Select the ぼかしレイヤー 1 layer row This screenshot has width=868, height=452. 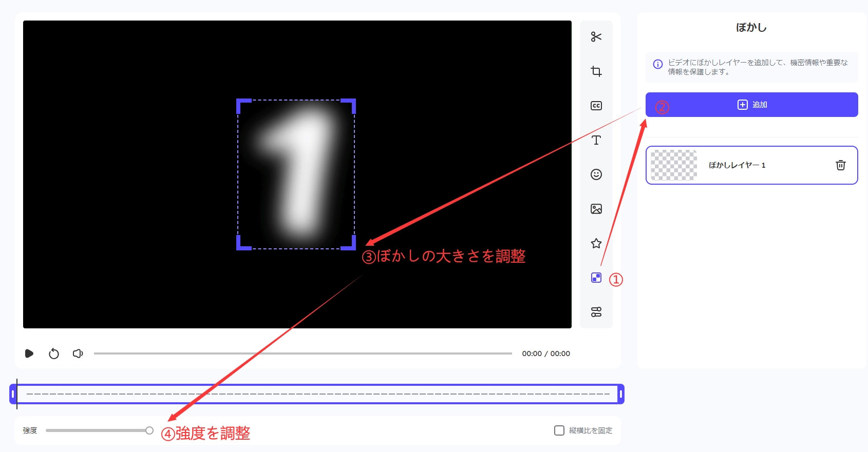[751, 165]
